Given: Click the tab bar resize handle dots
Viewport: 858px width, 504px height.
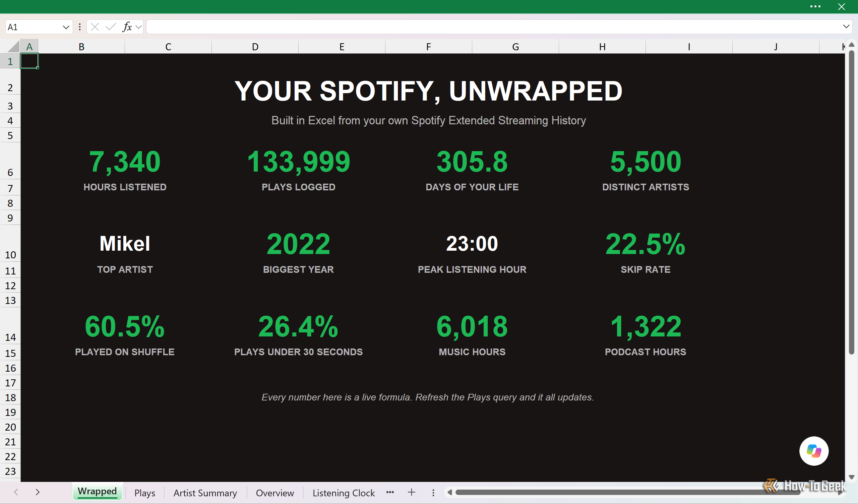Looking at the screenshot, I should click(433, 492).
